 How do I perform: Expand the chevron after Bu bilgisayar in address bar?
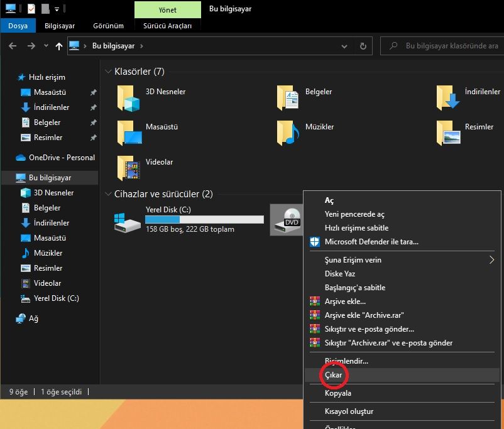coord(141,46)
